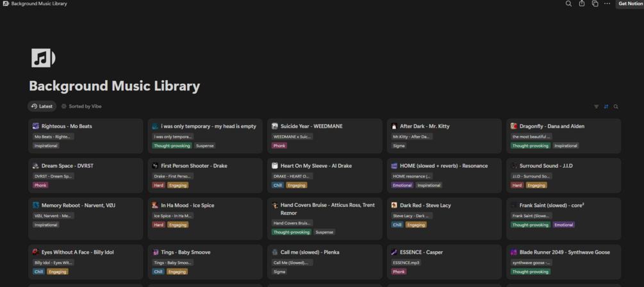Search the database with the small magnifier
The width and height of the screenshot is (644, 287).
click(x=616, y=107)
